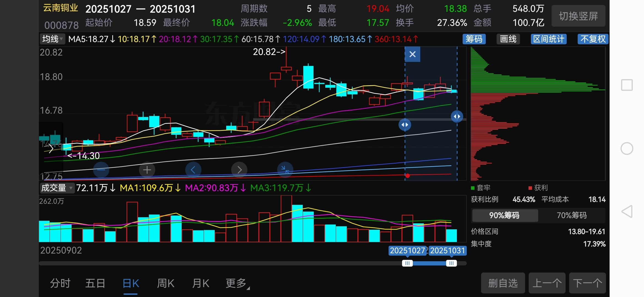Switch to the 周K tab
Screen dimensions: 644x297
(x=165, y=283)
